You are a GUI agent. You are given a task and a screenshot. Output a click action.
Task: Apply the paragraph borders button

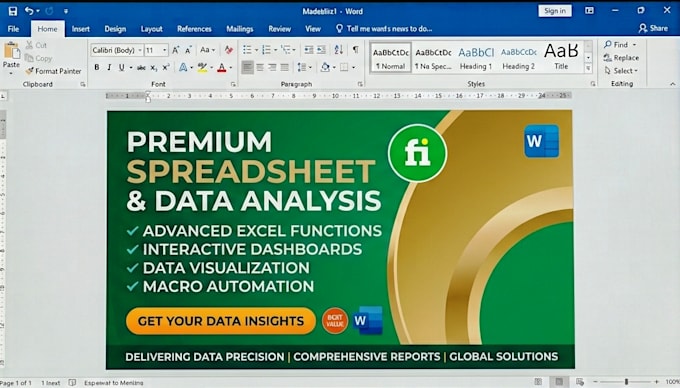click(344, 67)
